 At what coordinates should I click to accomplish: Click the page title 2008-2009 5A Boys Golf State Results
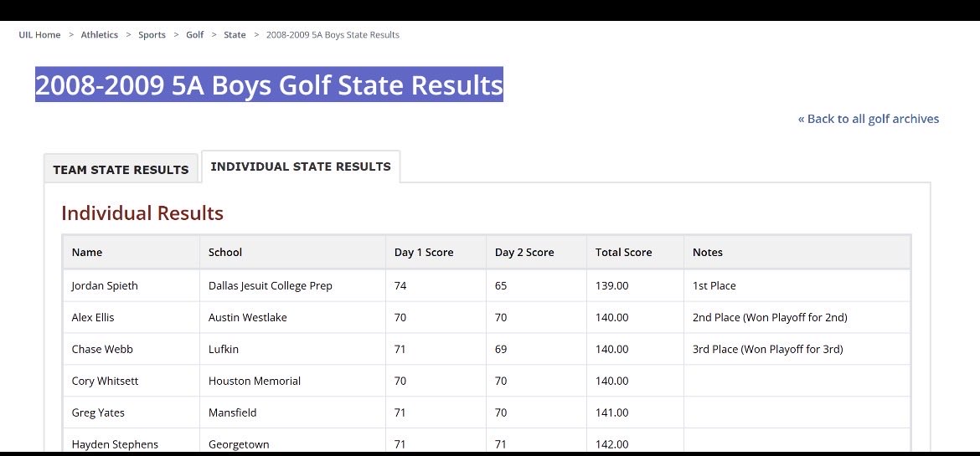270,85
